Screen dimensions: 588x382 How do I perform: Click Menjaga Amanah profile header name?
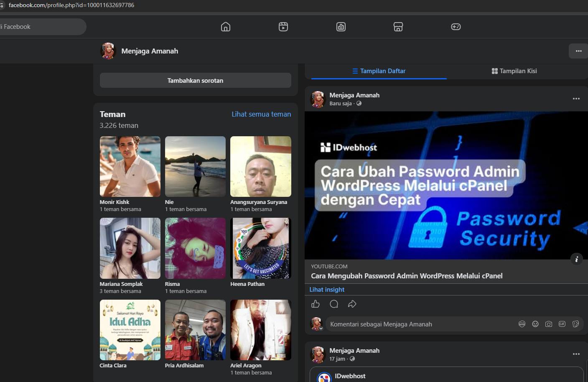150,51
